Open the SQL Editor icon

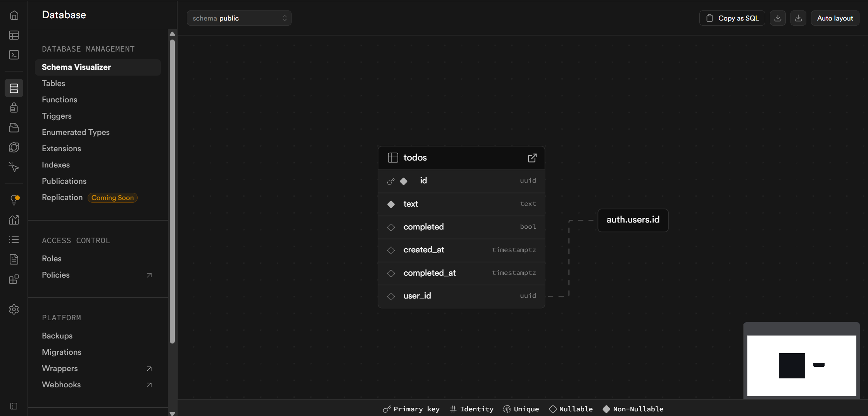tap(14, 55)
